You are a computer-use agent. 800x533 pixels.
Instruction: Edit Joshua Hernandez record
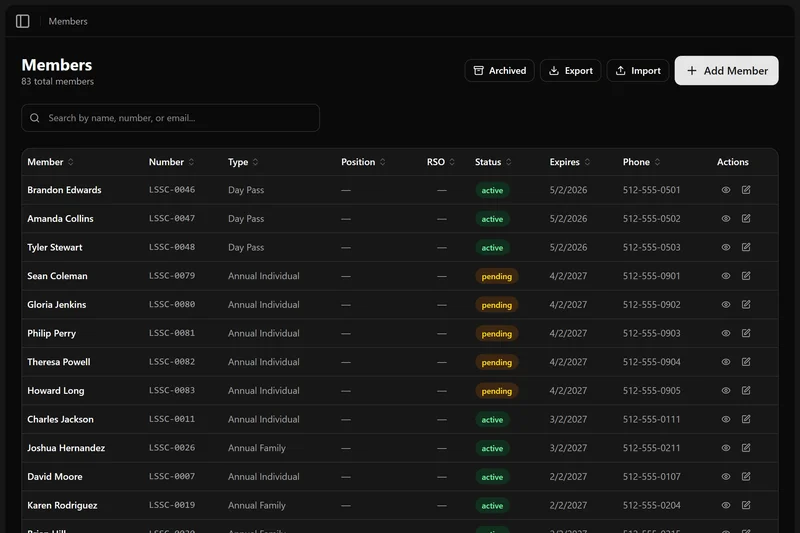coord(746,448)
